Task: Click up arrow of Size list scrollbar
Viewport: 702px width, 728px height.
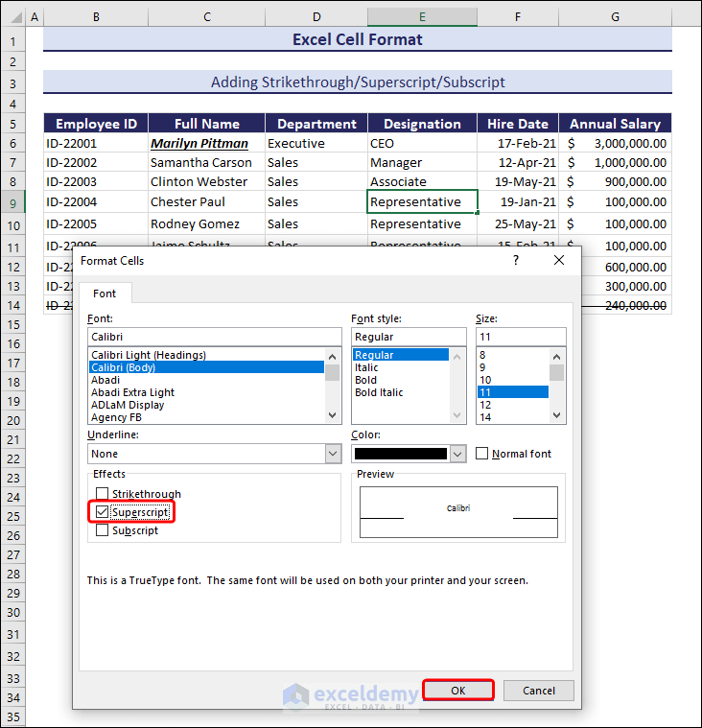Action: coord(556,357)
